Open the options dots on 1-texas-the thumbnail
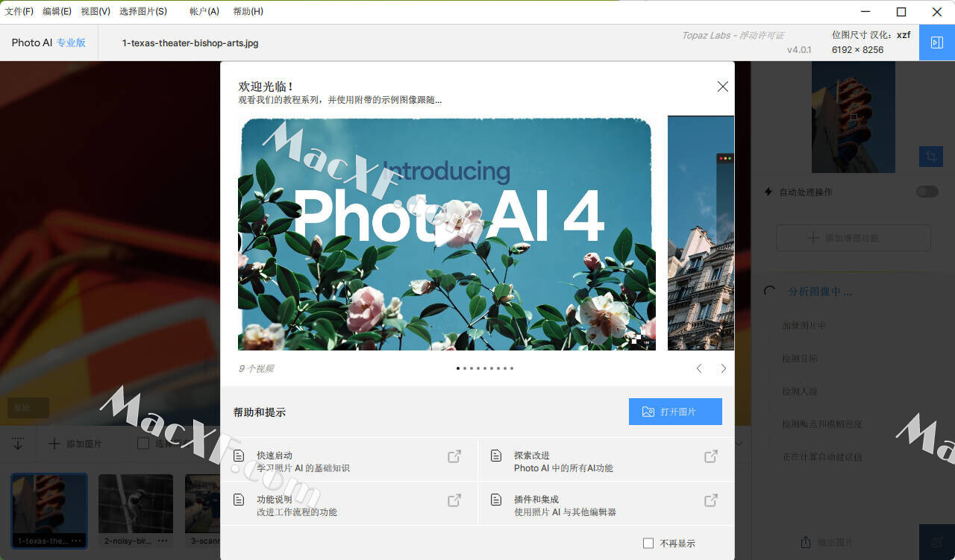The height and width of the screenshot is (560, 955). coord(78,541)
